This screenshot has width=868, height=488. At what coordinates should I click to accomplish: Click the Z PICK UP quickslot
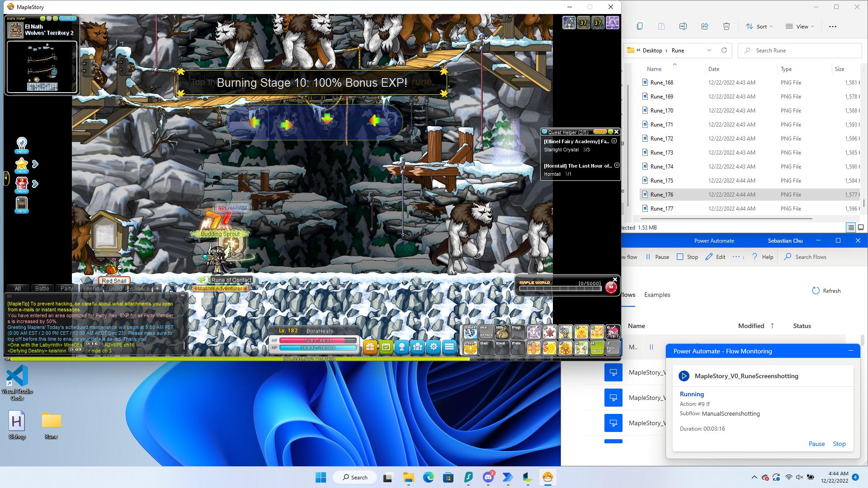click(x=613, y=347)
